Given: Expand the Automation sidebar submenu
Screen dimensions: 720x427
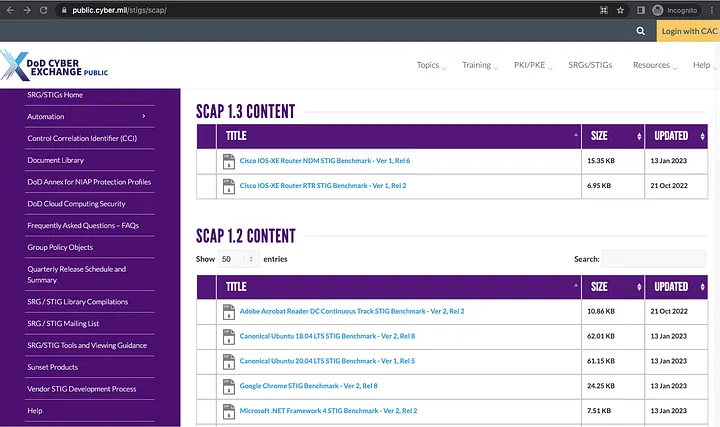Looking at the screenshot, I should tap(144, 116).
